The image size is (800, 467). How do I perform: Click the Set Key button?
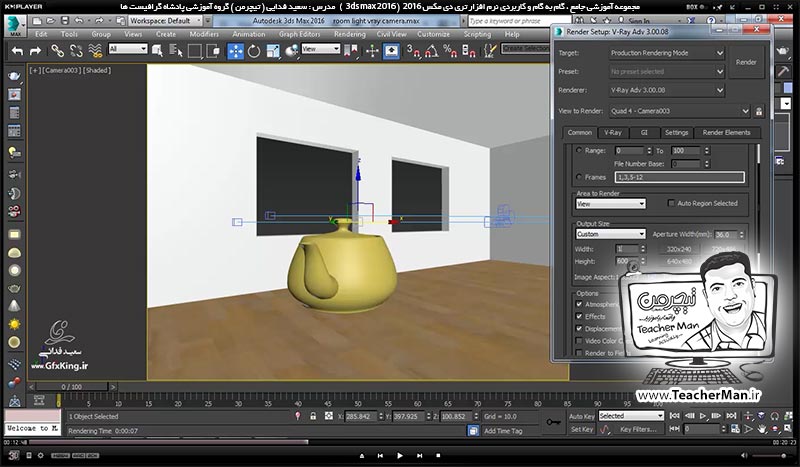[x=582, y=429]
